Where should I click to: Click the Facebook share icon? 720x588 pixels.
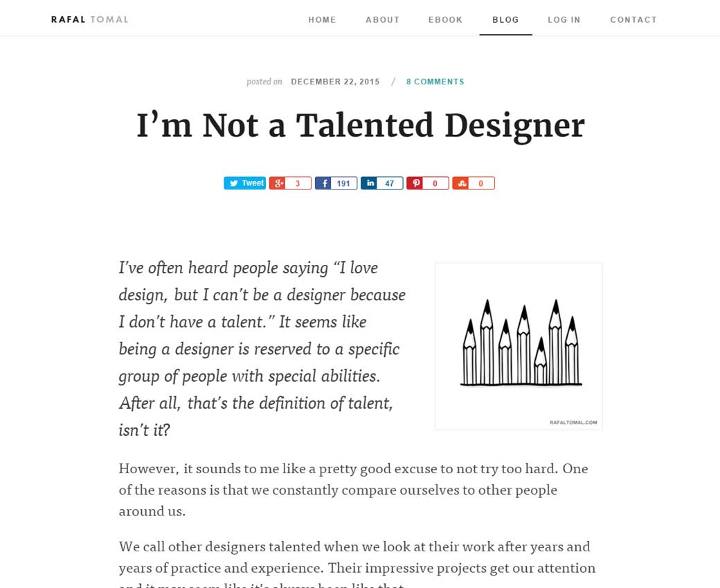[x=323, y=183]
